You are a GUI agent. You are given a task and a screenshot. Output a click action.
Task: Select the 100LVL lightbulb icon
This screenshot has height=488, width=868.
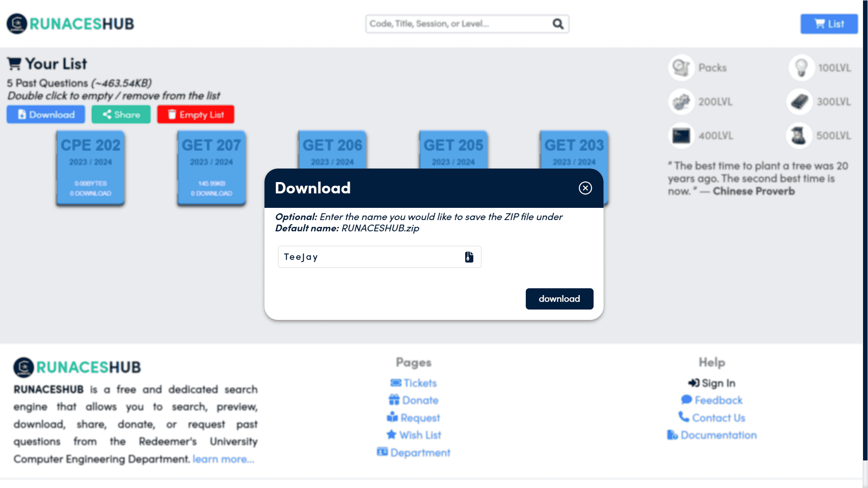pos(802,68)
